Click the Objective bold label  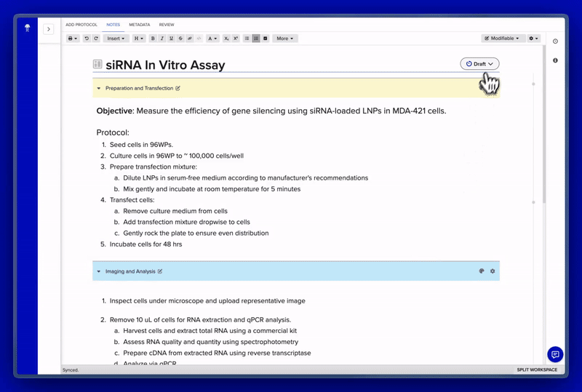pyautogui.click(x=114, y=111)
